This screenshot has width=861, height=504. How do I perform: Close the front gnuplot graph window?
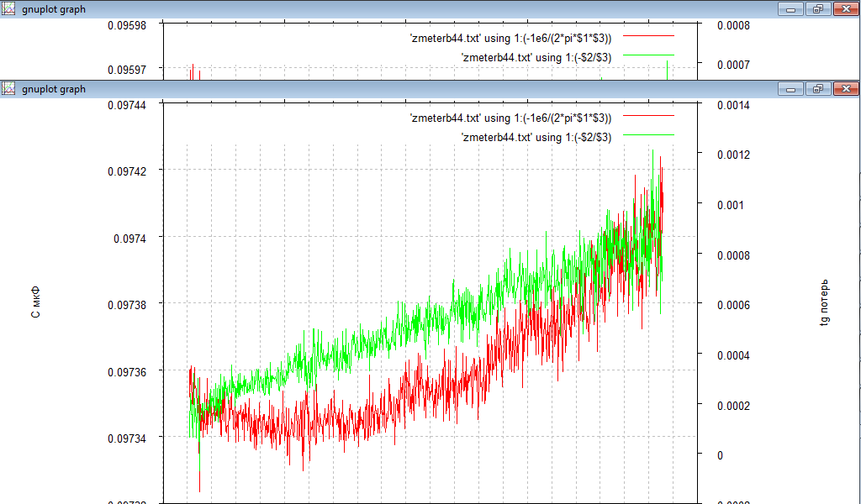(846, 89)
